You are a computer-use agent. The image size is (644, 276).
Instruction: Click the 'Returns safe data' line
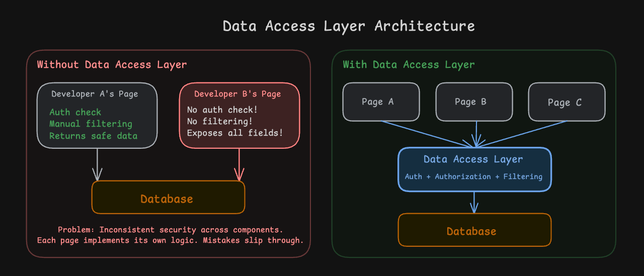coord(93,136)
